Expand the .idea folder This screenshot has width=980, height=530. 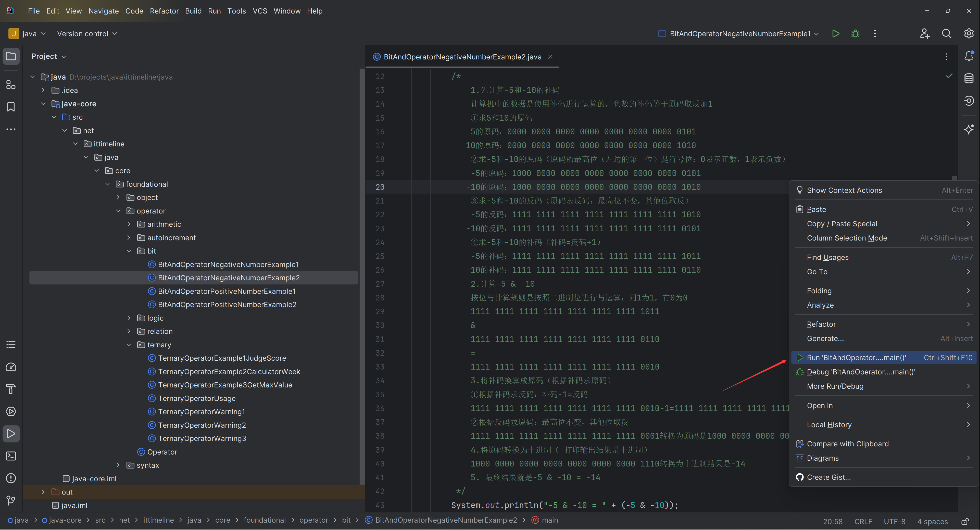(x=43, y=90)
